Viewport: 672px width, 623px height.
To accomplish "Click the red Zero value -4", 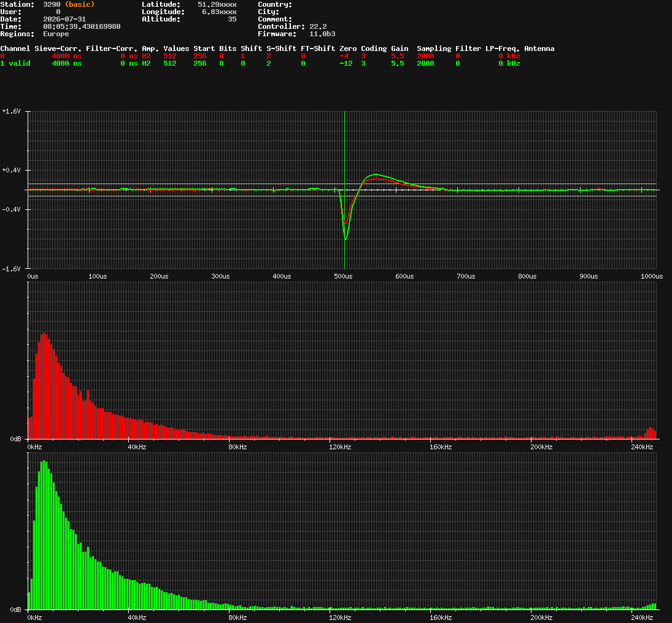I will pyautogui.click(x=344, y=56).
